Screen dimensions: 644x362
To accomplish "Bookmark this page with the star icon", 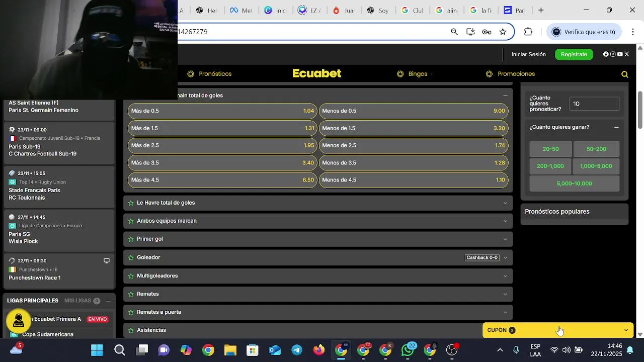I will [x=503, y=32].
